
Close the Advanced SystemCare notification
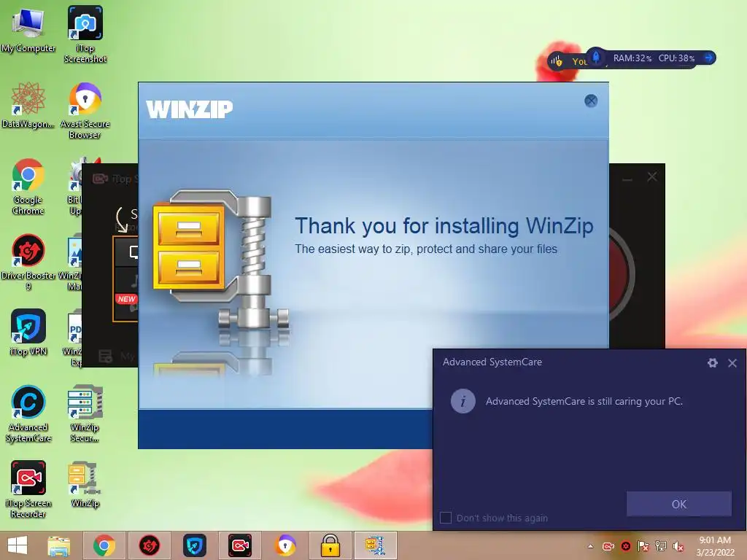pos(732,363)
